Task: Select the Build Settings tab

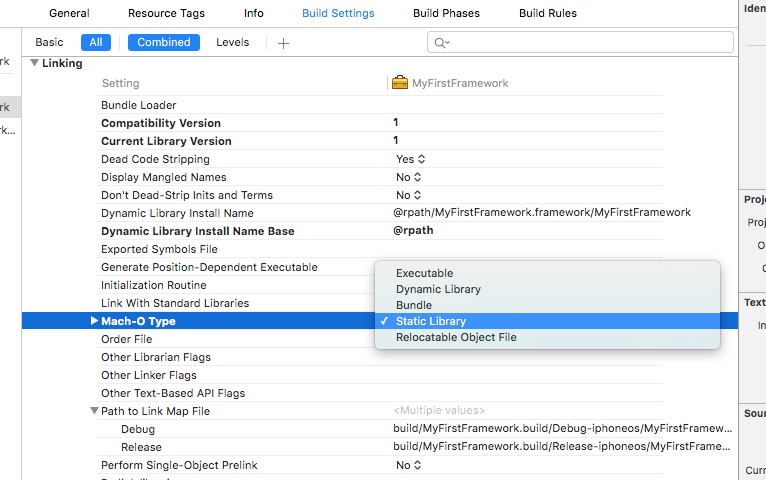Action: click(338, 13)
